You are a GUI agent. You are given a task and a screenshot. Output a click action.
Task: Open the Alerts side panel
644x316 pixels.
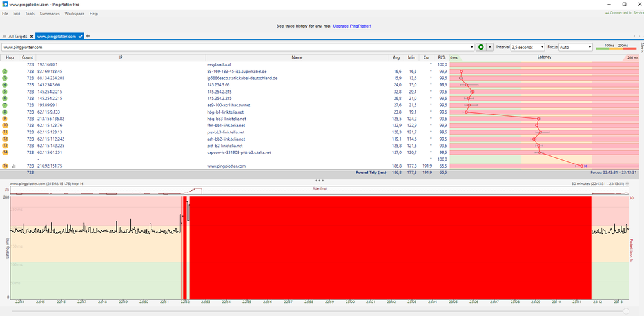pyautogui.click(x=641, y=47)
